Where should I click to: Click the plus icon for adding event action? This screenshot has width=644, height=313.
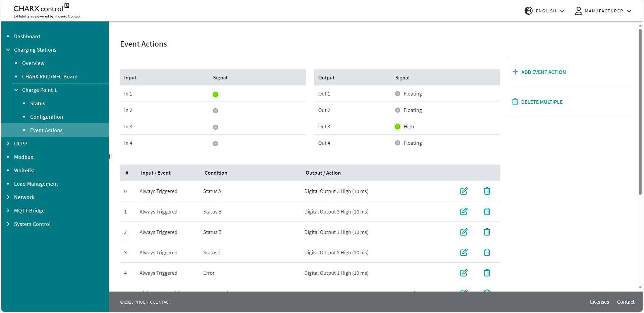tap(515, 72)
